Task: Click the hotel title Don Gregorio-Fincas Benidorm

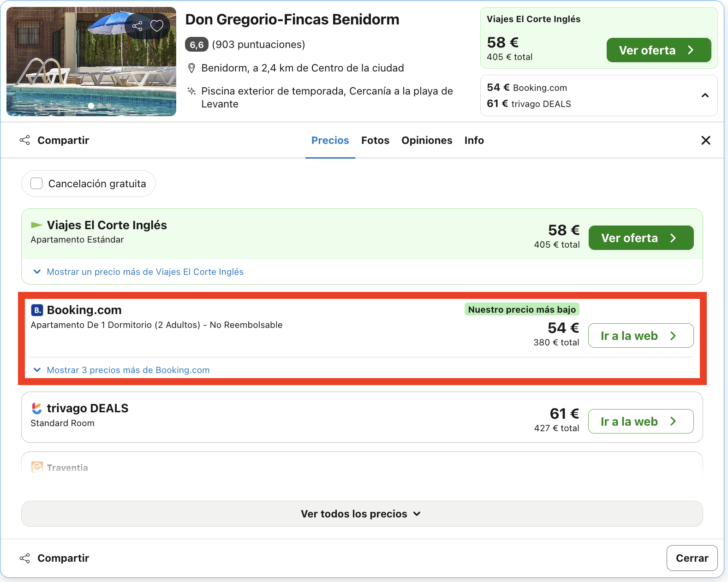Action: [x=292, y=19]
